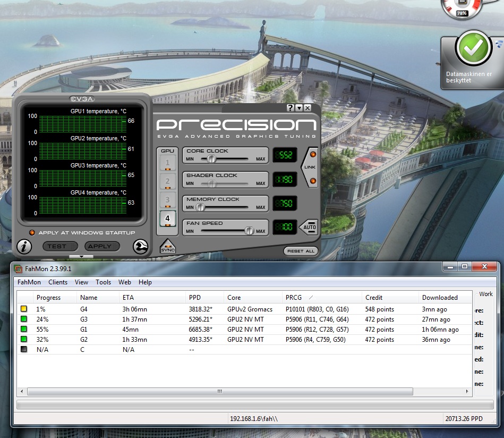Viewport: 504px width, 438px height.
Task: Select GPU 3 button
Action: click(167, 200)
